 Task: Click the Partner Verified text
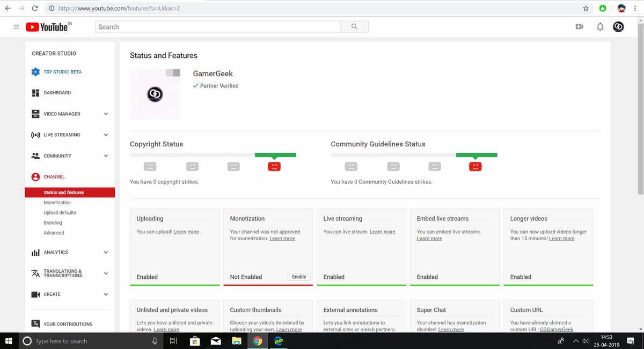(219, 86)
